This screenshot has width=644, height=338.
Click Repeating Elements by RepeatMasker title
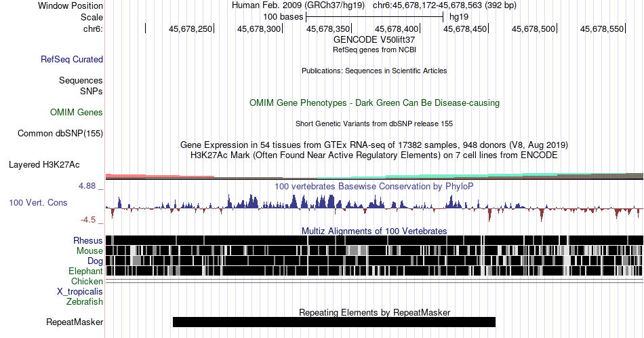tap(374, 312)
